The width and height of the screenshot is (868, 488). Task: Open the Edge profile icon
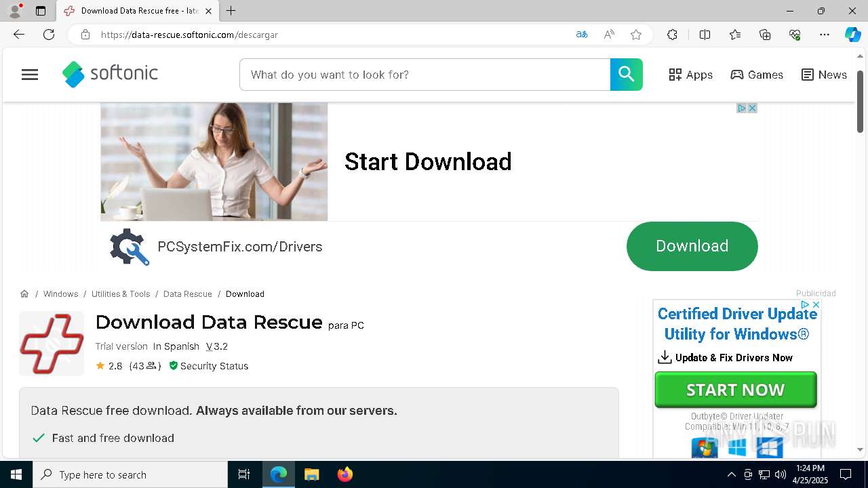[x=15, y=11]
